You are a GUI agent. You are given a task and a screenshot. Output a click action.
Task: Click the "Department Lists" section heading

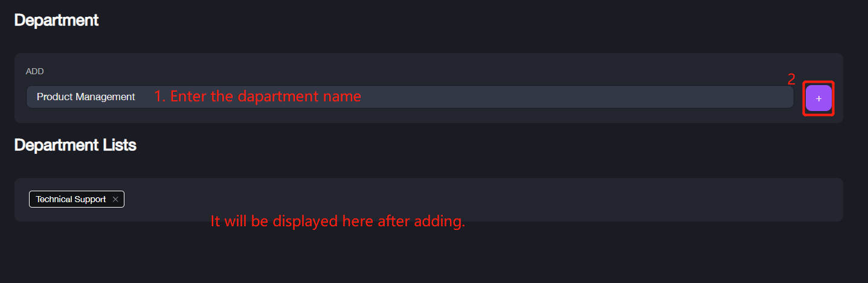pyautogui.click(x=75, y=145)
